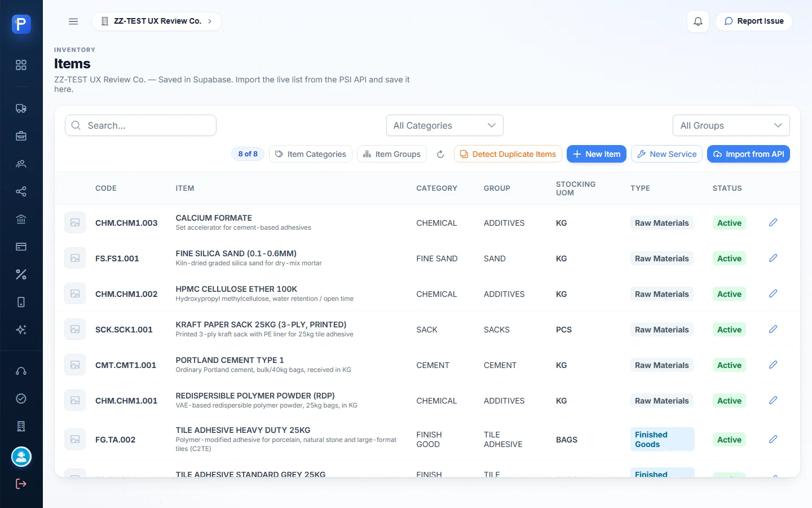This screenshot has width=812, height=508.
Task: Expand the All Categories dropdown
Action: (x=445, y=125)
